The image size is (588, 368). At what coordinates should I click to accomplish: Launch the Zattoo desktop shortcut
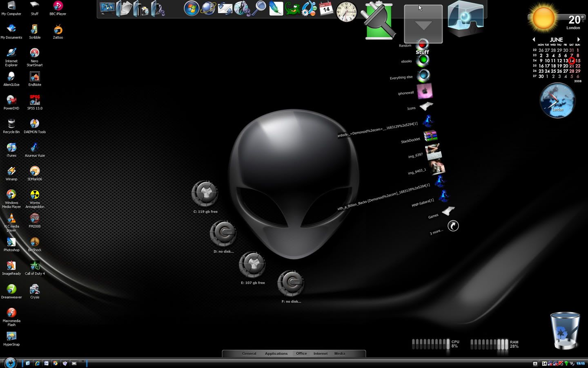[58, 32]
